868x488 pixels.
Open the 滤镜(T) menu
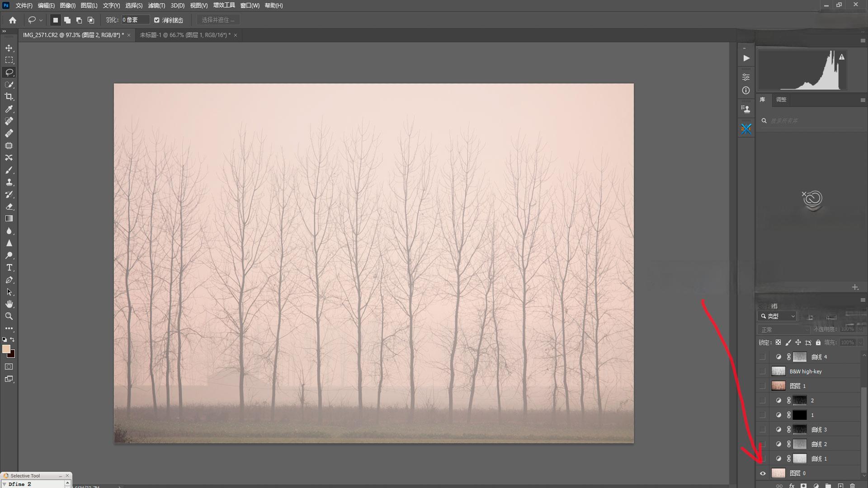(x=156, y=5)
